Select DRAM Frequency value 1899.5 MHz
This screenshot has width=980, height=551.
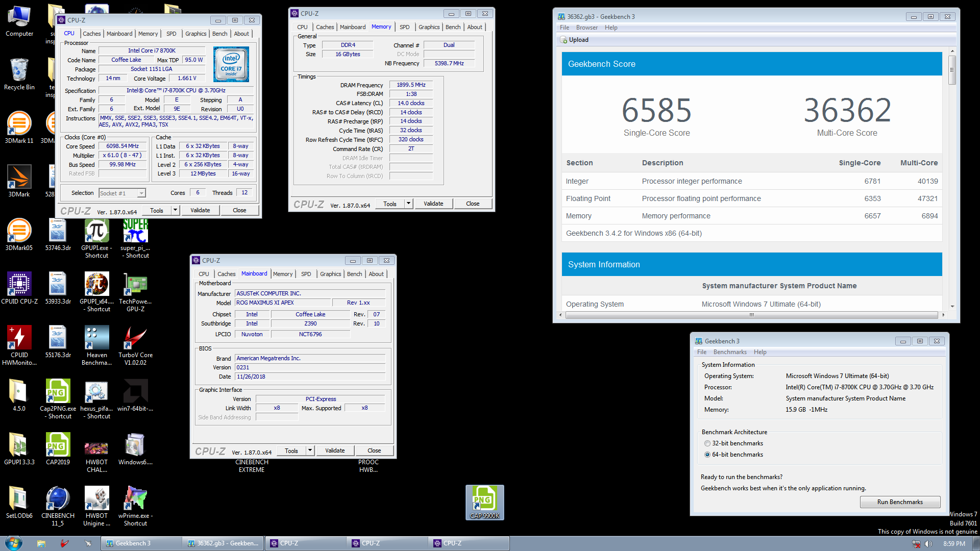(x=411, y=85)
